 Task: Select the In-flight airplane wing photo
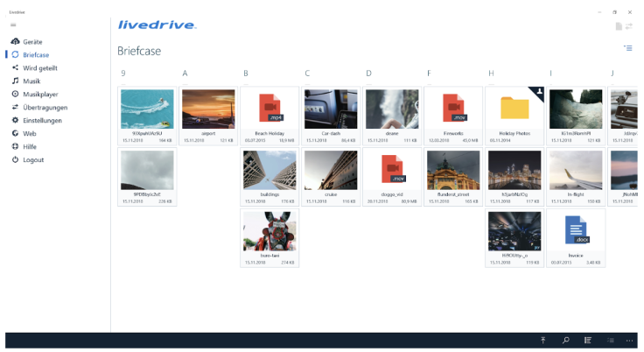click(576, 170)
